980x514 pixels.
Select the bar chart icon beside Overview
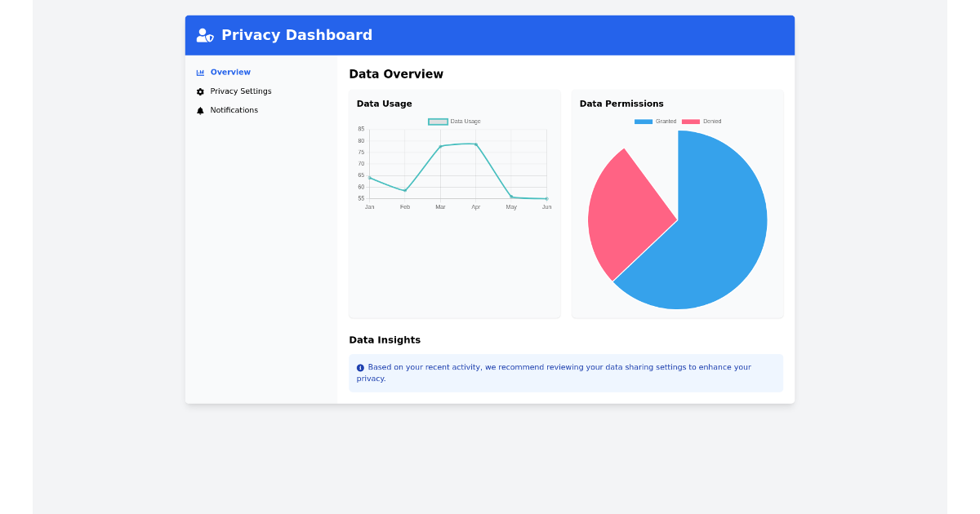200,72
